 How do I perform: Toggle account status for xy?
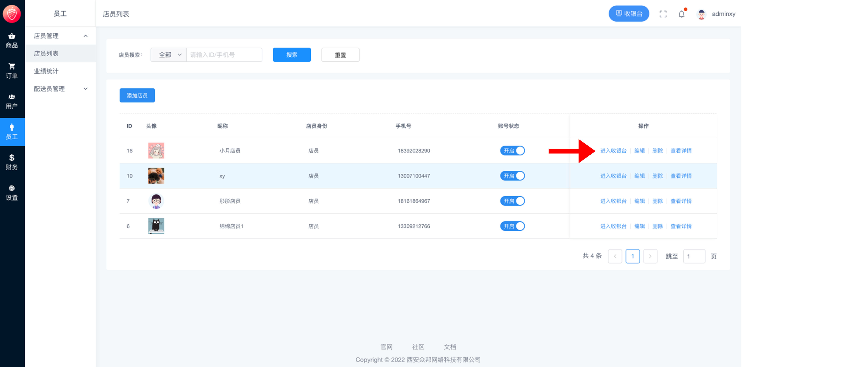(x=512, y=176)
